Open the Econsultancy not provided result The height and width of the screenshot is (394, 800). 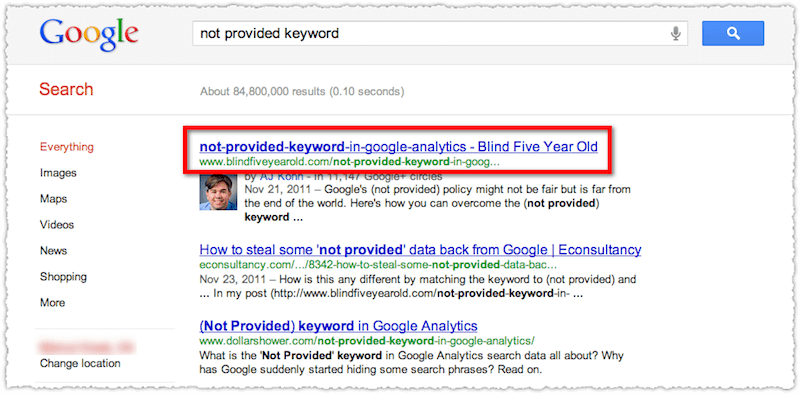tap(420, 250)
